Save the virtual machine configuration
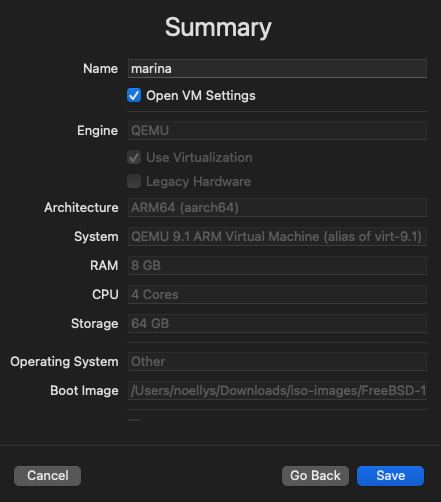This screenshot has width=441, height=502. click(390, 476)
